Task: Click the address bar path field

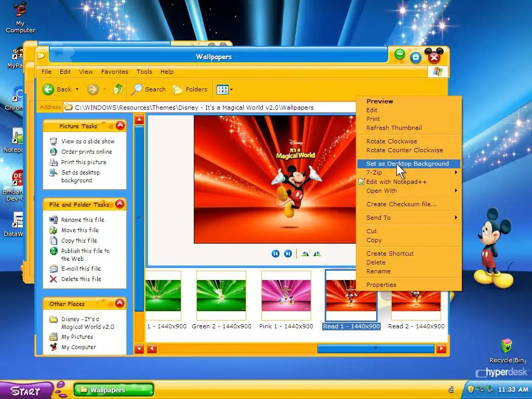Action: point(210,107)
